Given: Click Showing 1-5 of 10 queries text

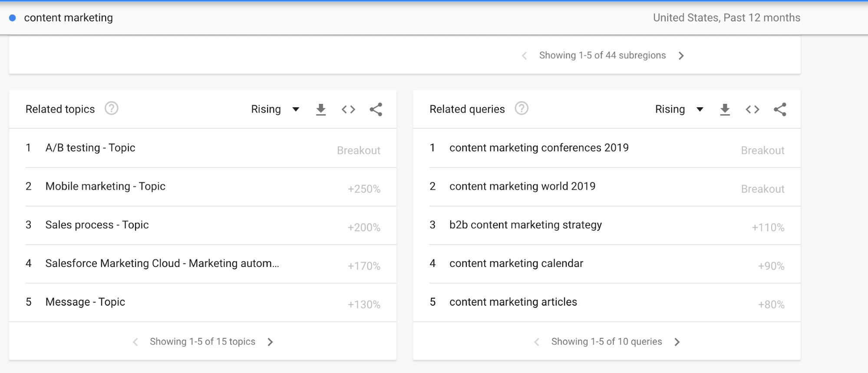Looking at the screenshot, I should [x=607, y=342].
